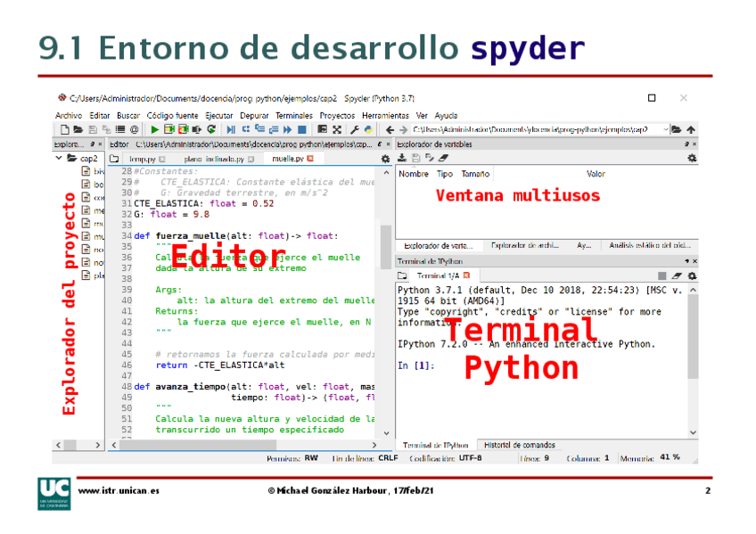
Task: Open the Ejecutar menu
Action: (219, 115)
